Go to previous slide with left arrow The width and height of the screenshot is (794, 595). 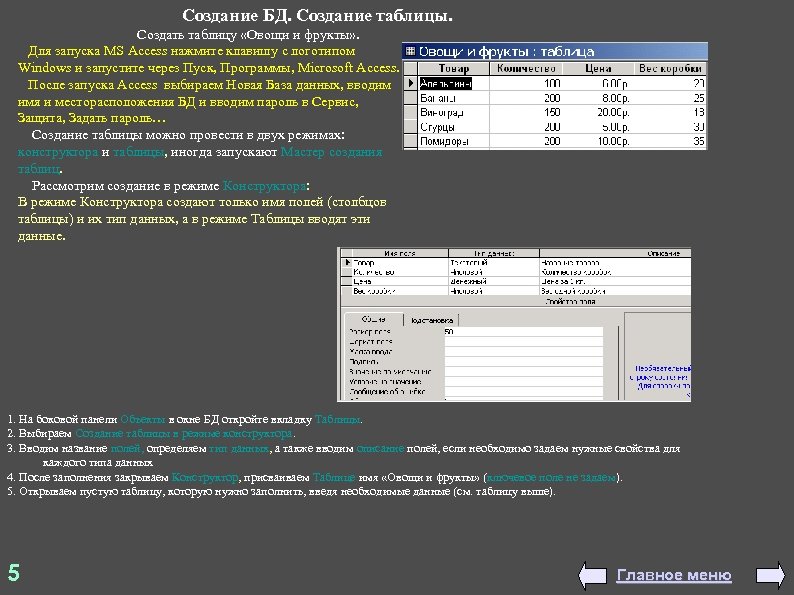tap(592, 575)
